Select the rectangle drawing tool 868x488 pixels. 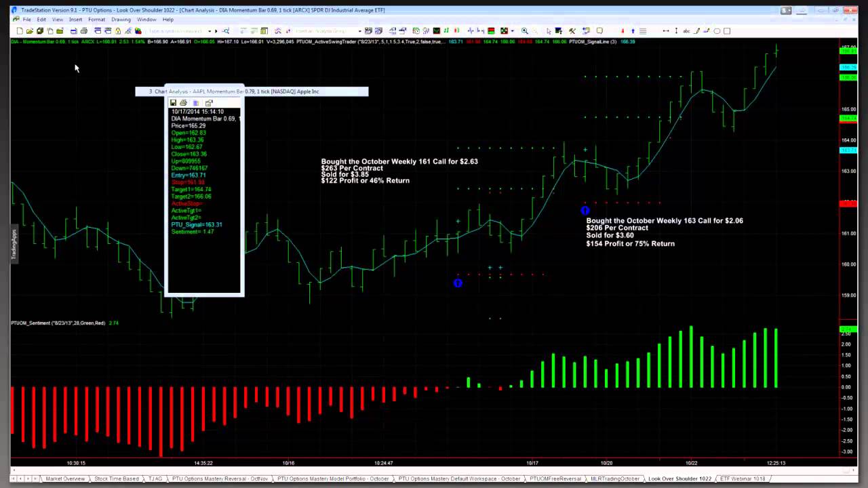click(727, 31)
